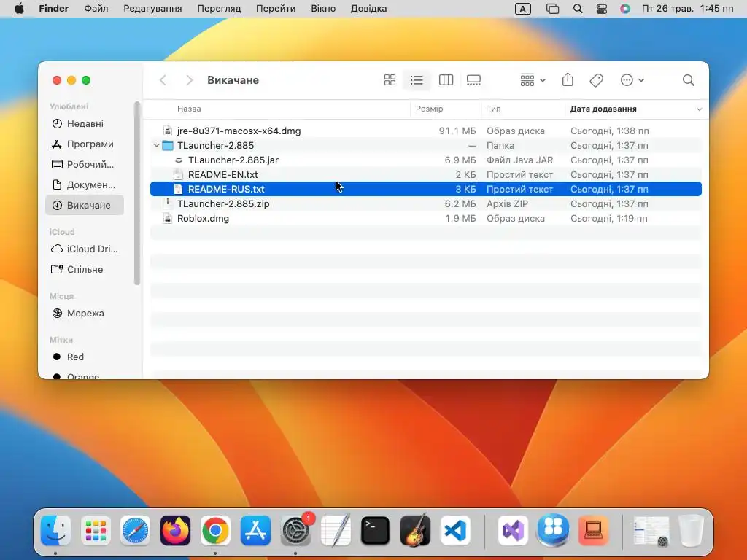Open Finder from the Dock
The width and height of the screenshot is (747, 560).
click(x=55, y=530)
